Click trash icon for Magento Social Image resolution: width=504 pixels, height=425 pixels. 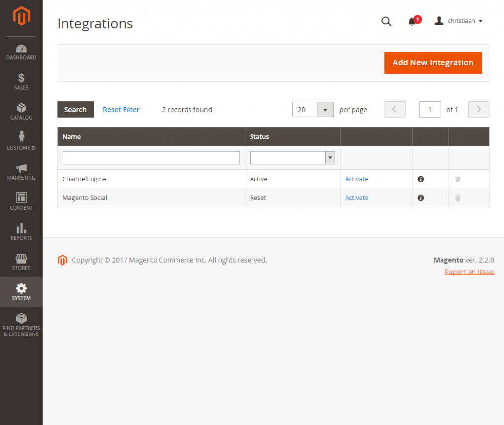(458, 198)
